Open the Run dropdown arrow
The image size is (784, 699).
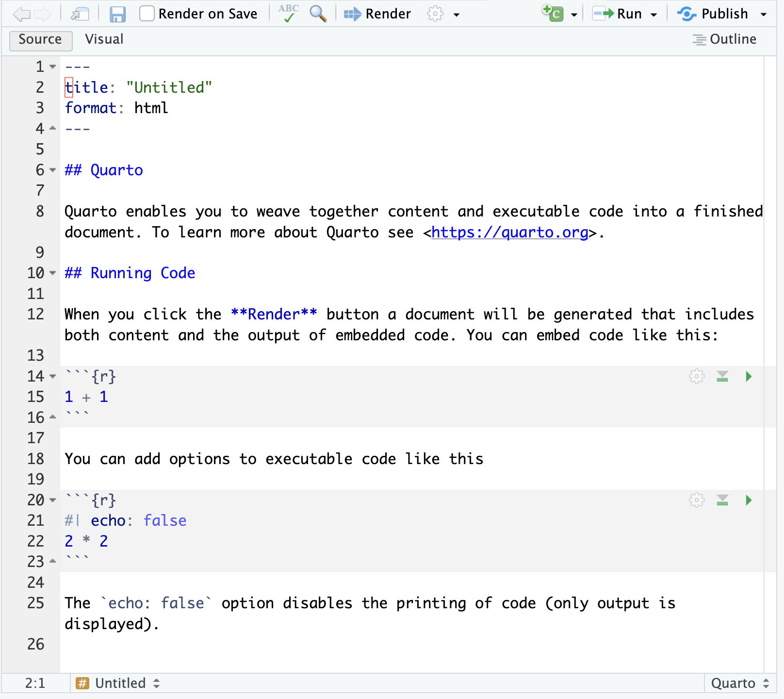click(654, 15)
